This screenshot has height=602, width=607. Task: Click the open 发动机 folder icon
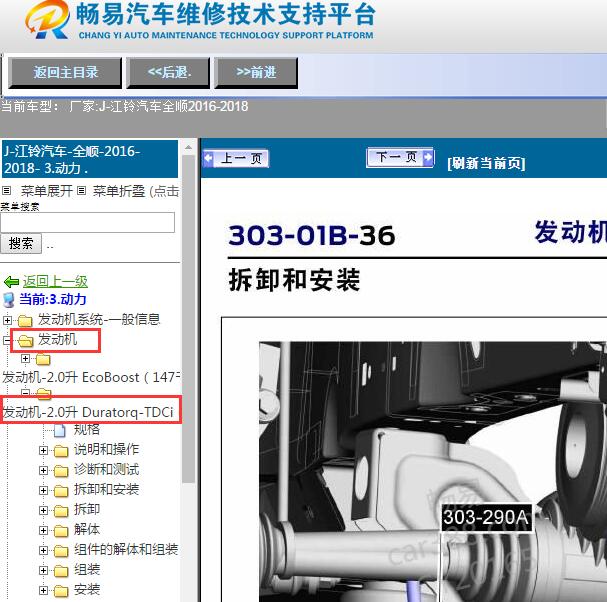tap(26, 341)
